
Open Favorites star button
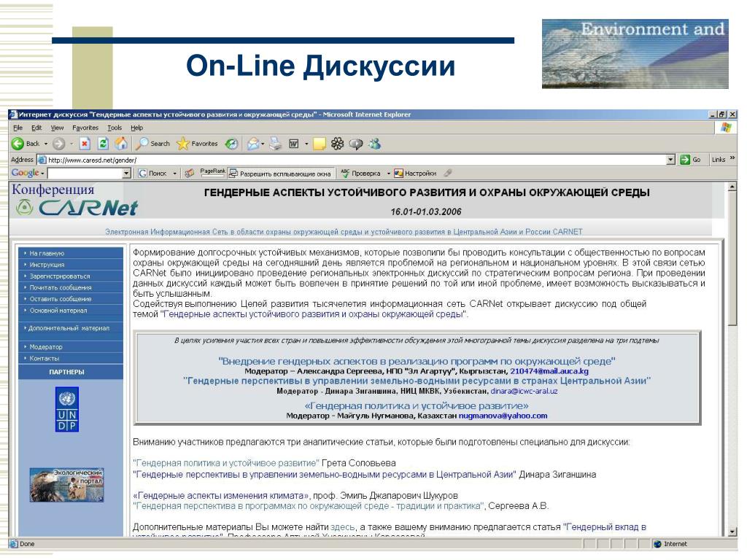197,144
